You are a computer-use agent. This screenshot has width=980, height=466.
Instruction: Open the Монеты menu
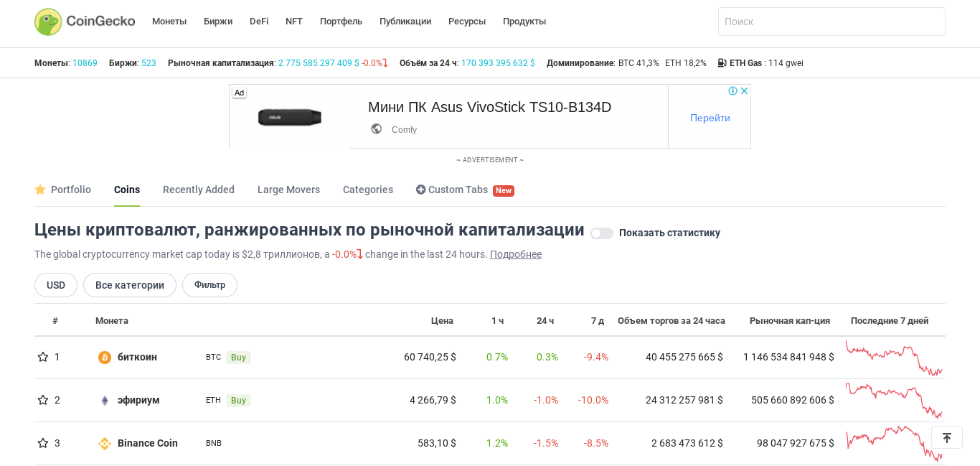(169, 22)
